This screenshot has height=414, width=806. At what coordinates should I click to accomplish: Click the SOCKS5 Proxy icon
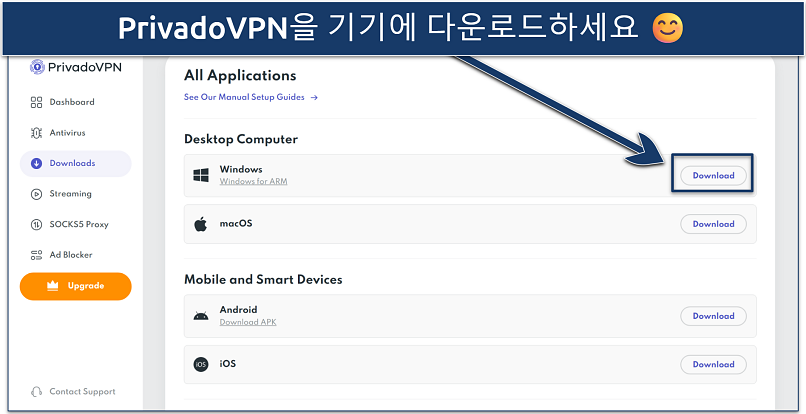36,225
